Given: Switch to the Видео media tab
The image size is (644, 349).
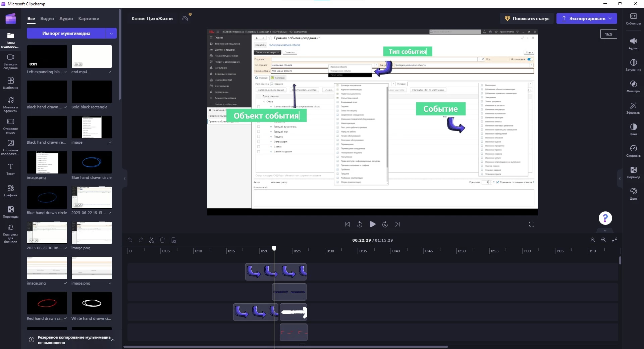Looking at the screenshot, I should pyautogui.click(x=47, y=18).
